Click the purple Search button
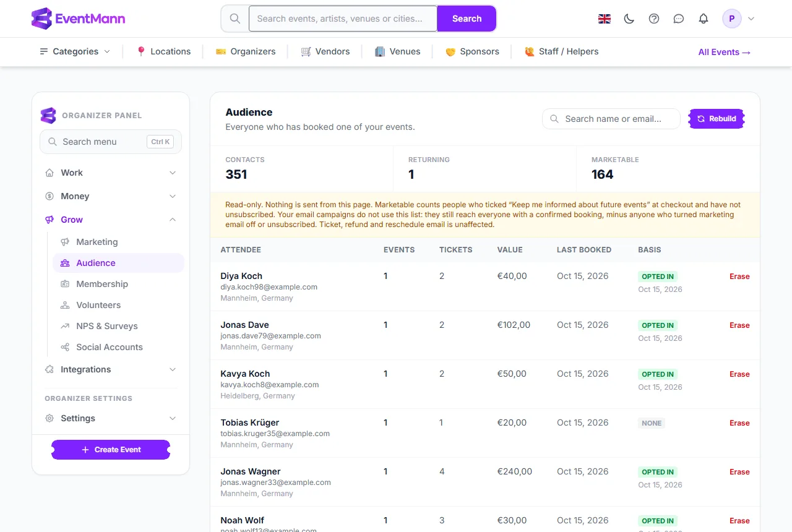The image size is (792, 532). point(467,19)
